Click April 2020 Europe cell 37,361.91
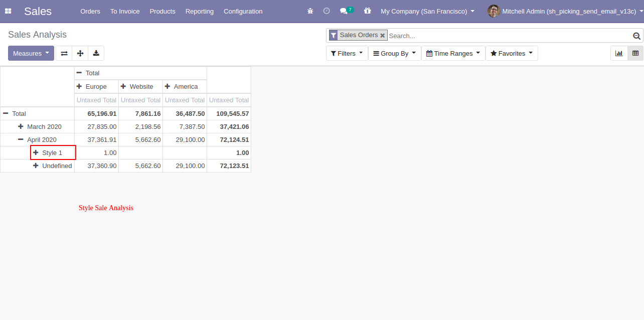 pyautogui.click(x=96, y=139)
